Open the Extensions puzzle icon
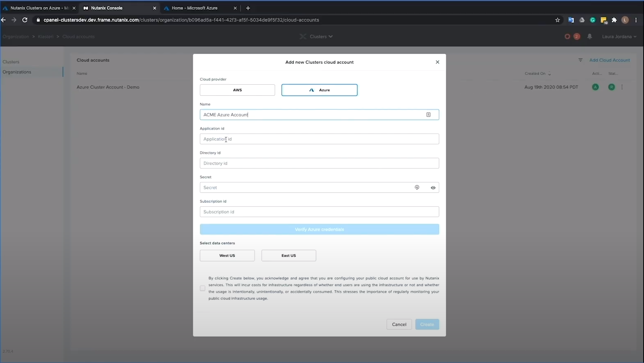 tap(614, 20)
